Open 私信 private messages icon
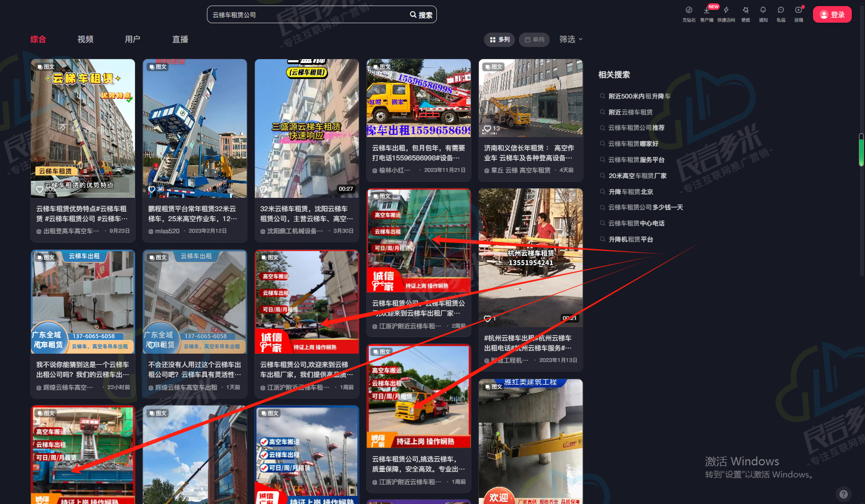 (x=781, y=11)
